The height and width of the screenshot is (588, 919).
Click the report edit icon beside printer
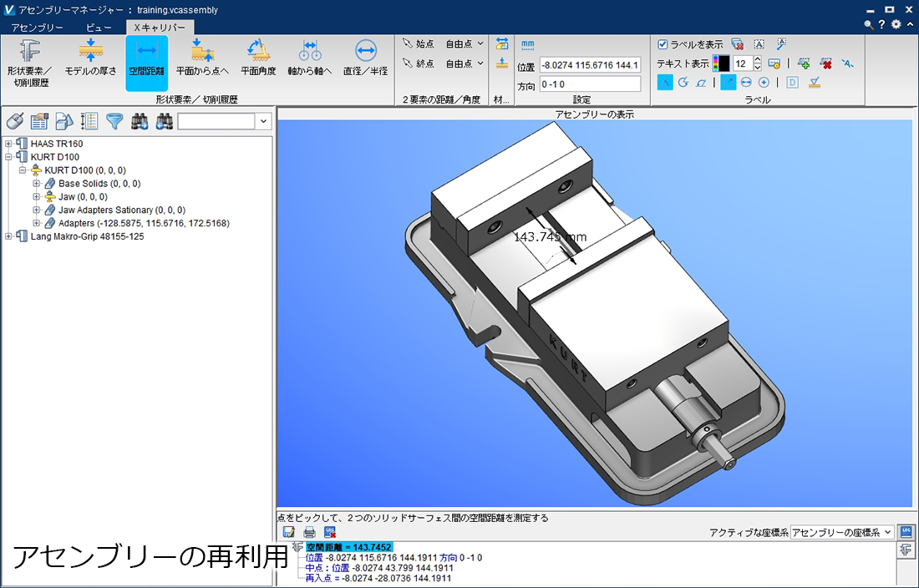289,532
